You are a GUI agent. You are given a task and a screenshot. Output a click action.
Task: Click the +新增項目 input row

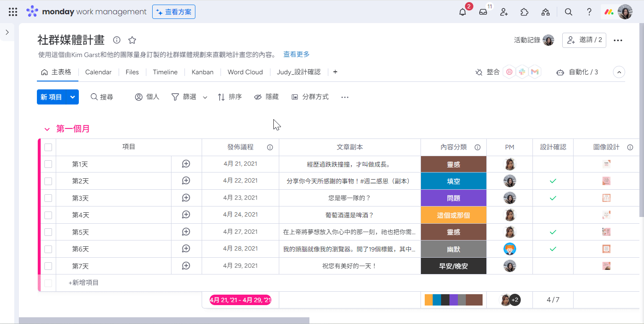338,283
